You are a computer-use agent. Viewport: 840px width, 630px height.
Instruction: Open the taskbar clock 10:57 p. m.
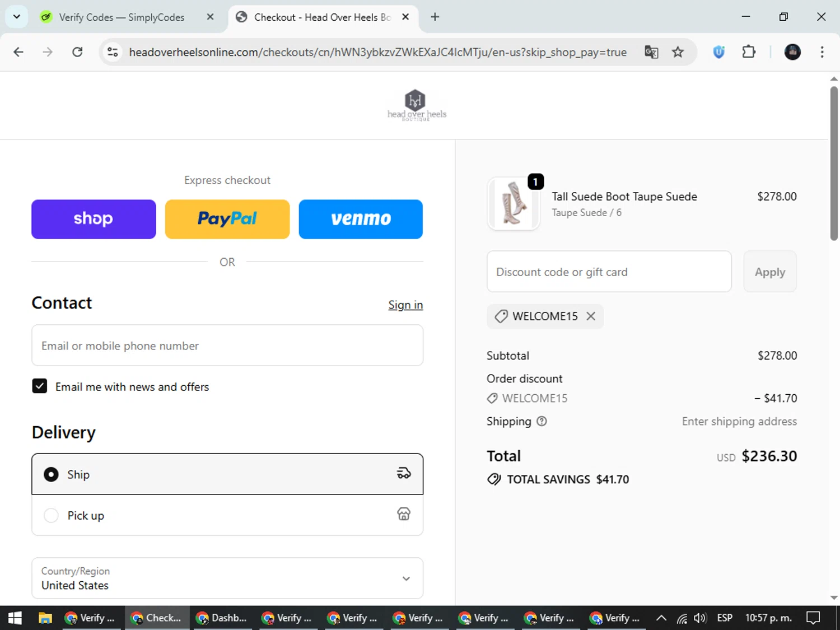pyautogui.click(x=768, y=618)
